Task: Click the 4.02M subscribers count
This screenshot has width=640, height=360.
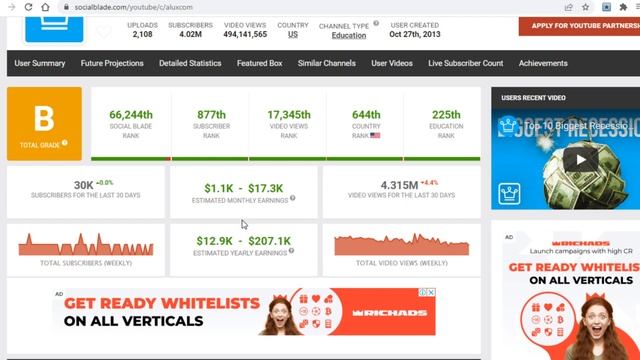Action: click(190, 35)
